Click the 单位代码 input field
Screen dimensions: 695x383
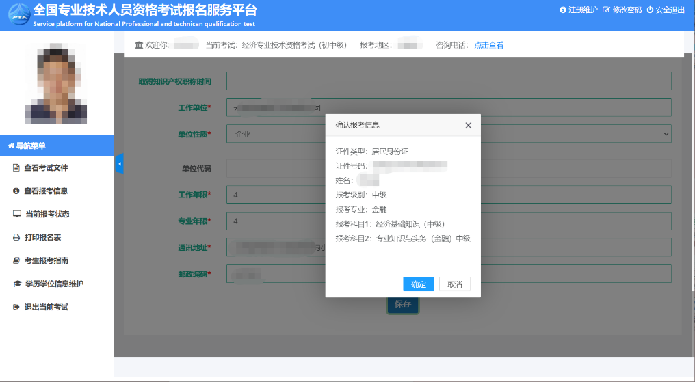click(x=449, y=168)
